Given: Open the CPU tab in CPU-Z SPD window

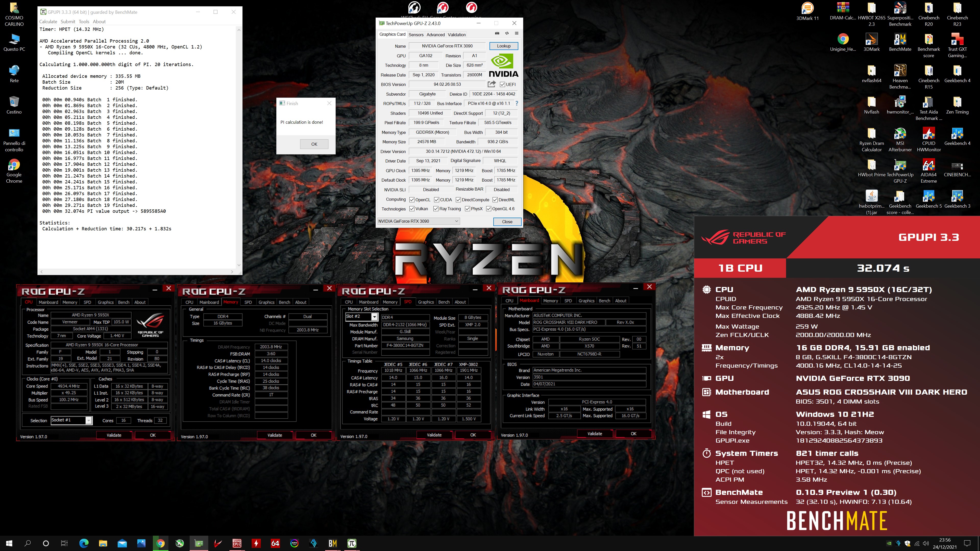Looking at the screenshot, I should tap(349, 302).
